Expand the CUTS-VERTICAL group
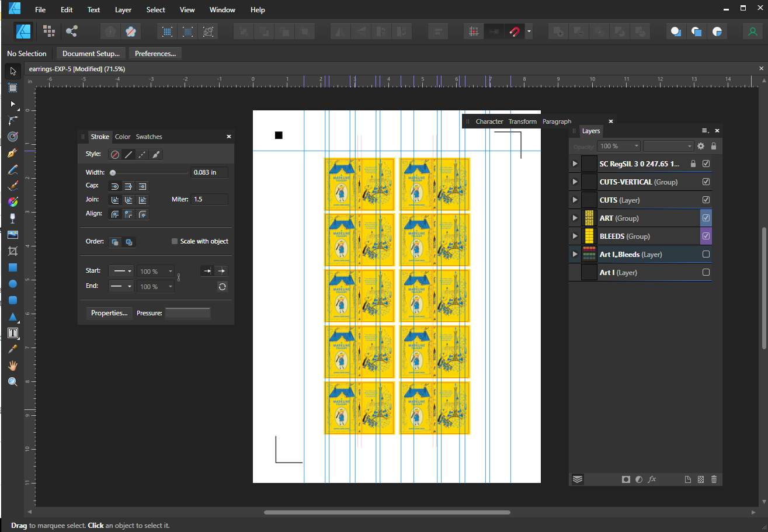 coord(575,182)
